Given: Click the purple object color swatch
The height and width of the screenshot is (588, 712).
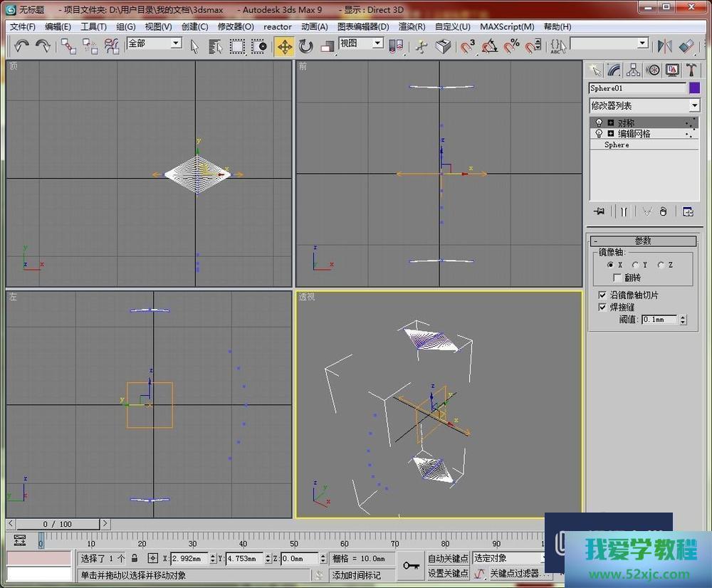Looking at the screenshot, I should pyautogui.click(x=694, y=88).
